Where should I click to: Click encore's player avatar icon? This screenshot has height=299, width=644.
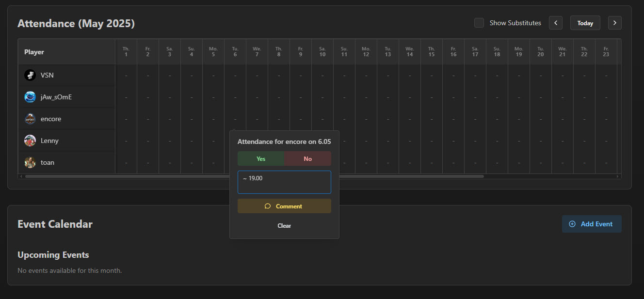pos(30,119)
